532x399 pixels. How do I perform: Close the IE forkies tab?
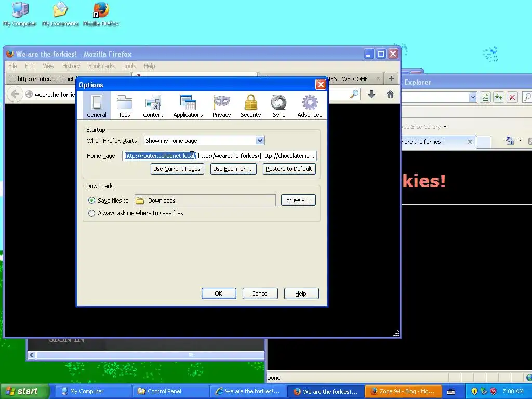pos(470,142)
